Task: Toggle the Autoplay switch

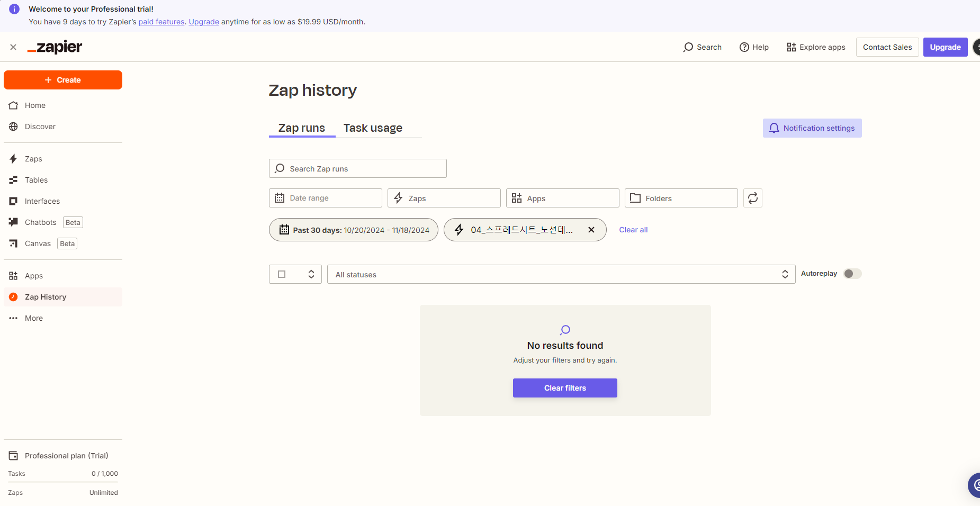Action: click(x=852, y=274)
